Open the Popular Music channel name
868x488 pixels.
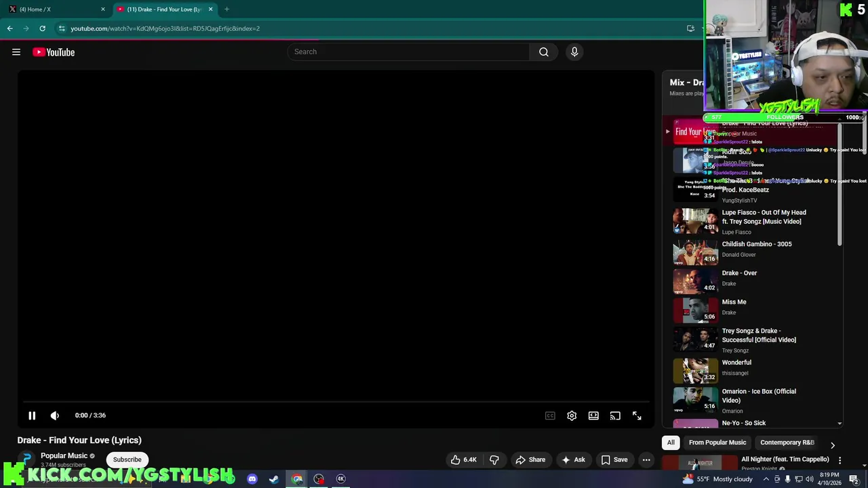coord(64,455)
